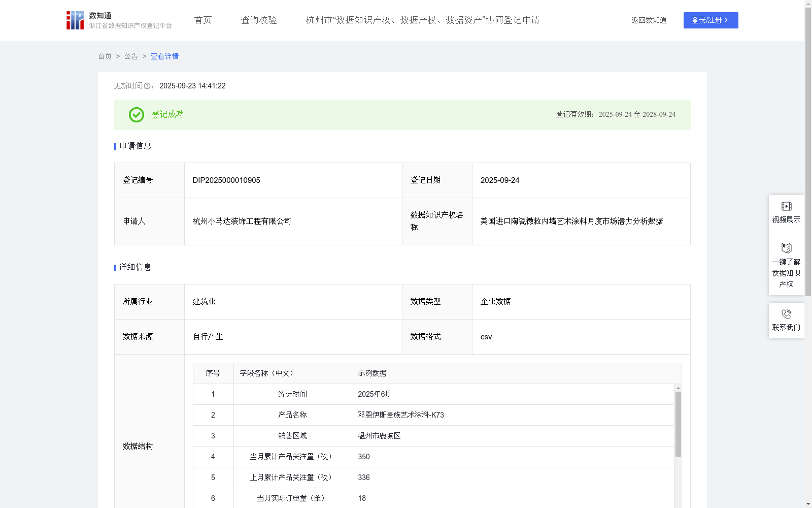
Task: Click the page vertical scrollbar thumb
Action: (x=808, y=151)
